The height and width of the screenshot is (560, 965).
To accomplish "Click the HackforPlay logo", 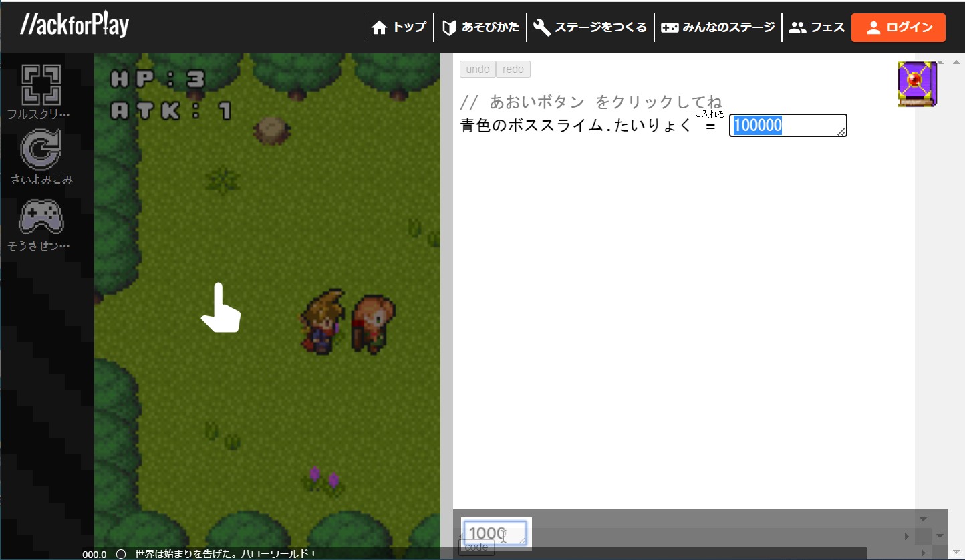I will coord(72,25).
